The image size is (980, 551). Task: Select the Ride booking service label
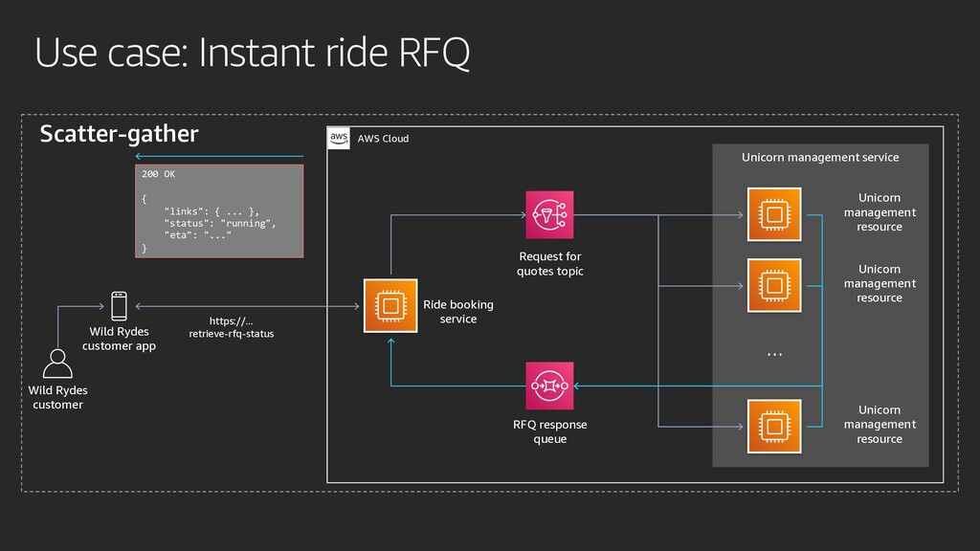click(458, 312)
